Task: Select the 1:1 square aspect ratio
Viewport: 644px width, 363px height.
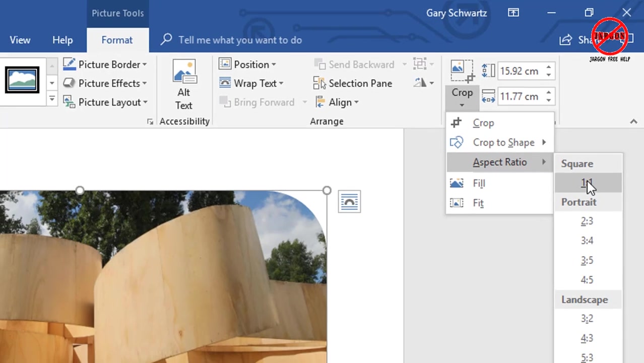Action: click(587, 183)
